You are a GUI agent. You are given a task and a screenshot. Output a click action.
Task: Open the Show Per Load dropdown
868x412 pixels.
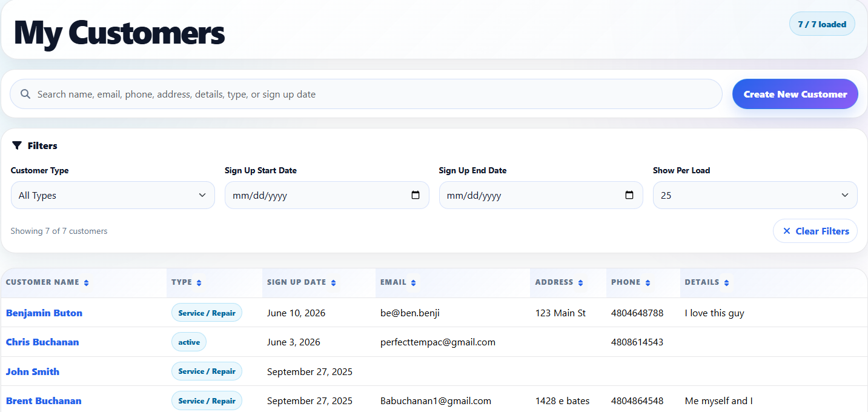(755, 195)
